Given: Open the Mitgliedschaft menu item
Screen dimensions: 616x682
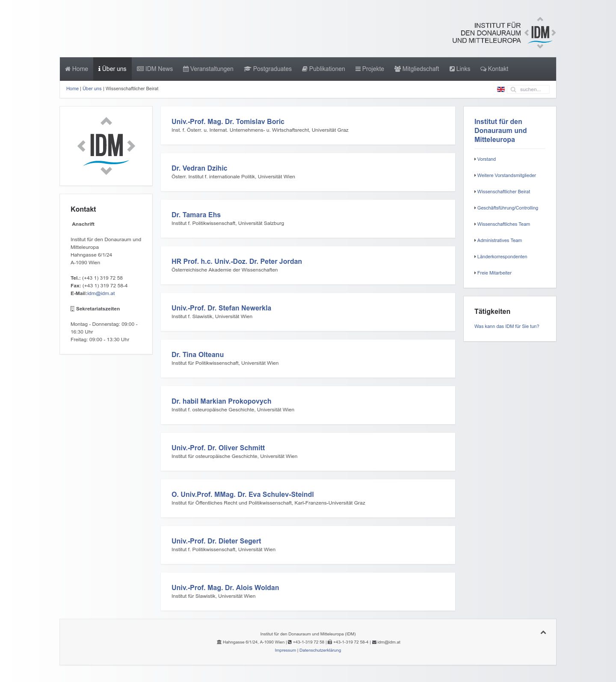Looking at the screenshot, I should (417, 69).
